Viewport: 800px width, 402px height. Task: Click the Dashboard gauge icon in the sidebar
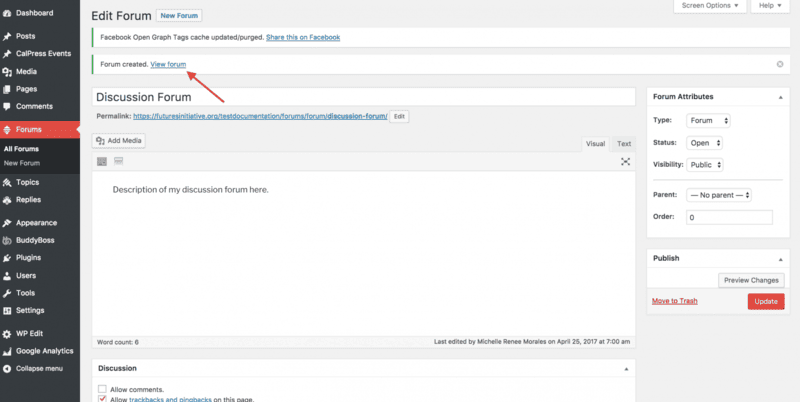(x=7, y=13)
